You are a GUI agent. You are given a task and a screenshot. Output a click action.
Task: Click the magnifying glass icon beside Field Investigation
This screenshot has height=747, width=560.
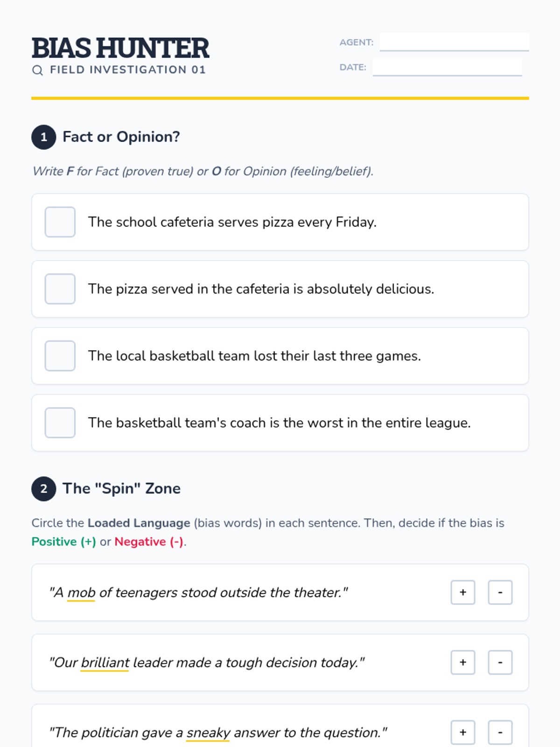coord(37,70)
